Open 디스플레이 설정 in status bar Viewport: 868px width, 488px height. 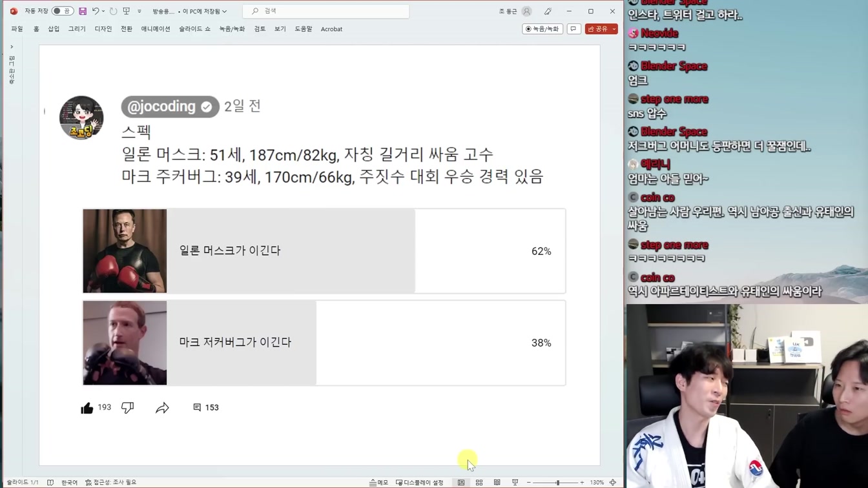coord(420,482)
